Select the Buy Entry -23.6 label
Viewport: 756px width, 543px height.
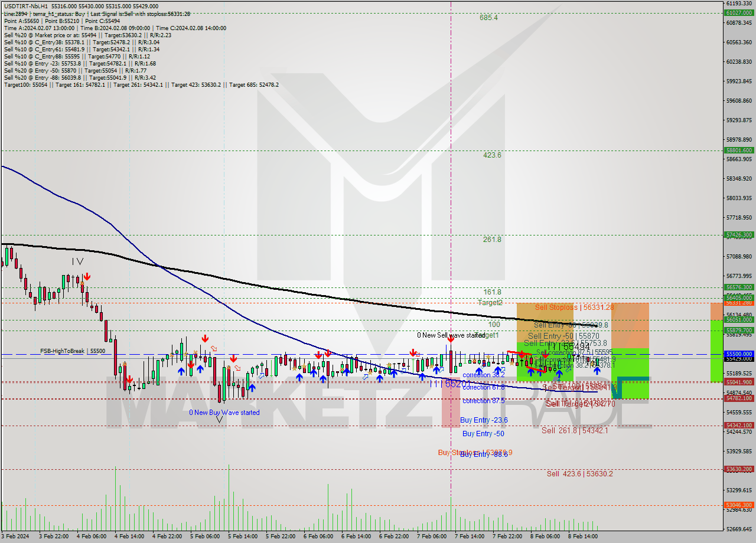(484, 420)
